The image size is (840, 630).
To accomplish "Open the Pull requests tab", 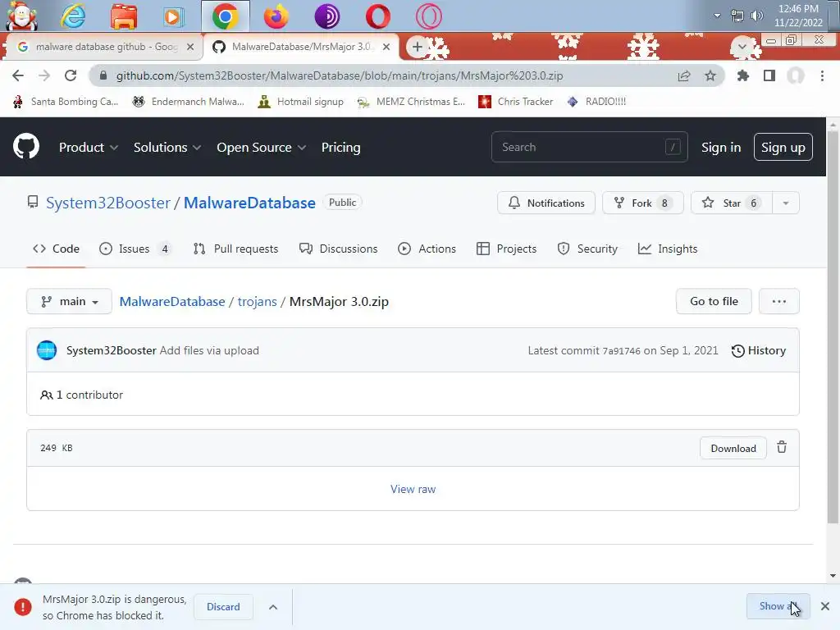I will [x=235, y=249].
